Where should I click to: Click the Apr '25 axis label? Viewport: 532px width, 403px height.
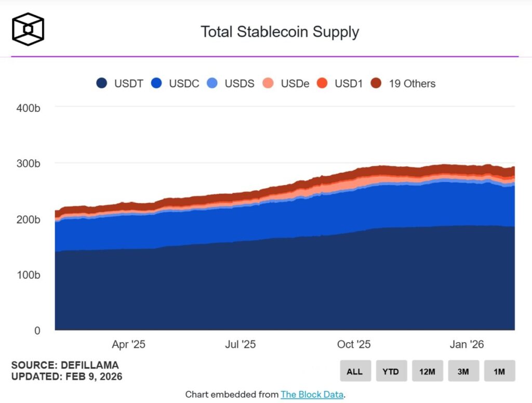click(x=128, y=344)
